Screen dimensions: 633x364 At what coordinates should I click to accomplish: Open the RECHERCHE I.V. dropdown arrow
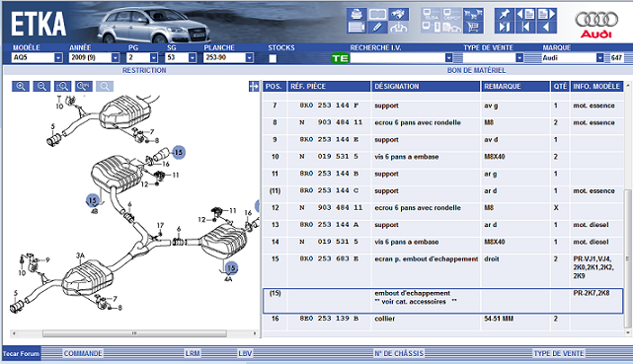coord(449,58)
